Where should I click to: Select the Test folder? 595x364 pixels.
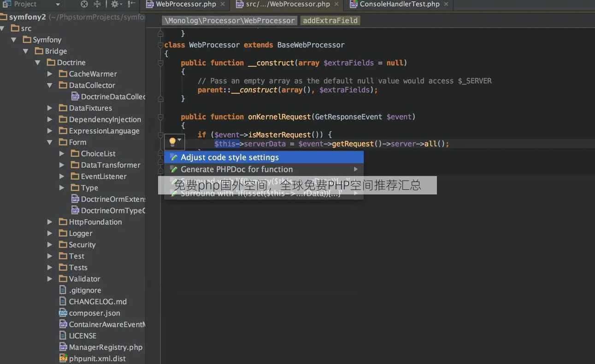tap(77, 256)
